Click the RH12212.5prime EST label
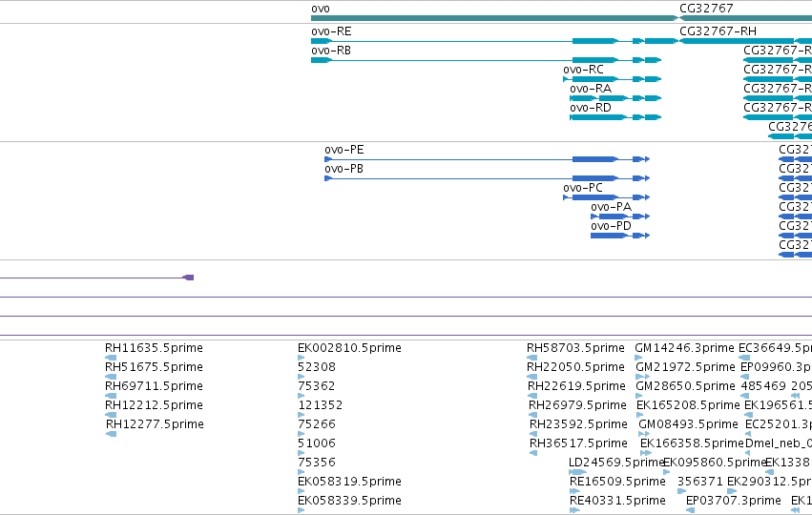812x515 pixels. click(x=154, y=405)
